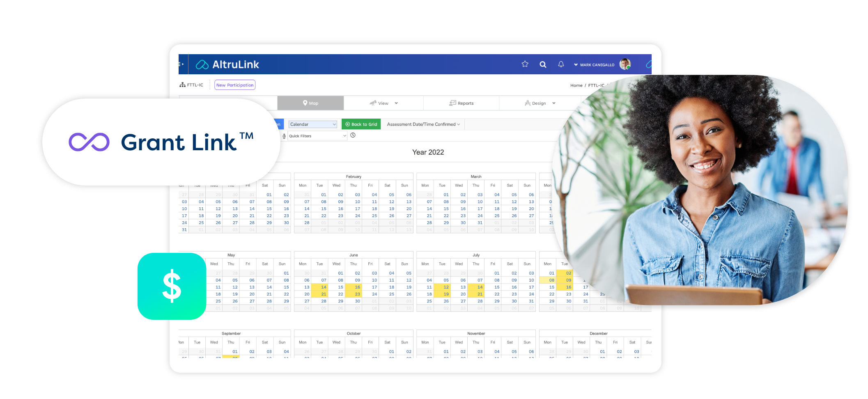This screenshot has height=399, width=868.
Task: Click the December month header
Action: (599, 334)
